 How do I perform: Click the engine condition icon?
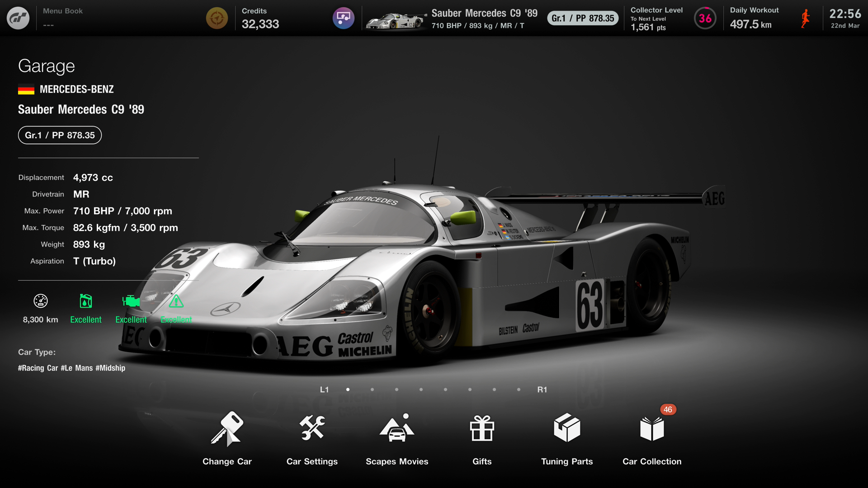[x=131, y=301]
